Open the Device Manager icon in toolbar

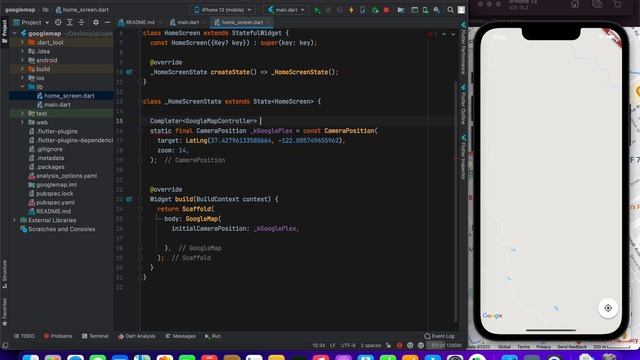pyautogui.click(x=425, y=10)
